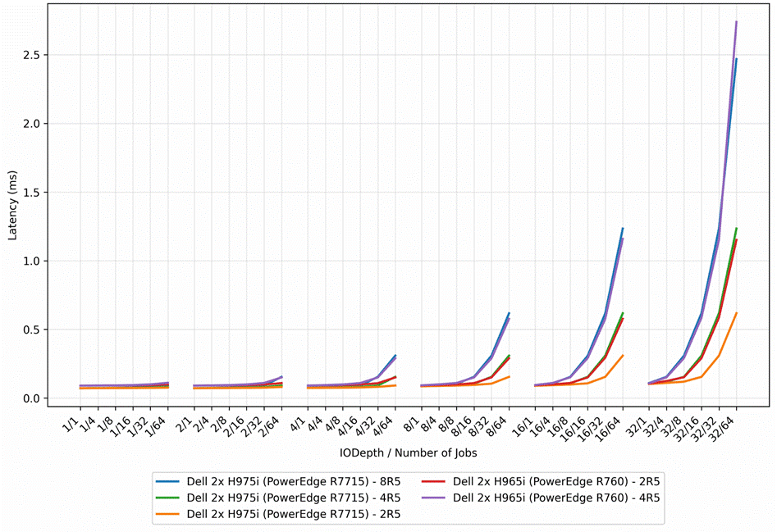Click the blue line peak at 16/64
The image size is (777, 532).
623,228
